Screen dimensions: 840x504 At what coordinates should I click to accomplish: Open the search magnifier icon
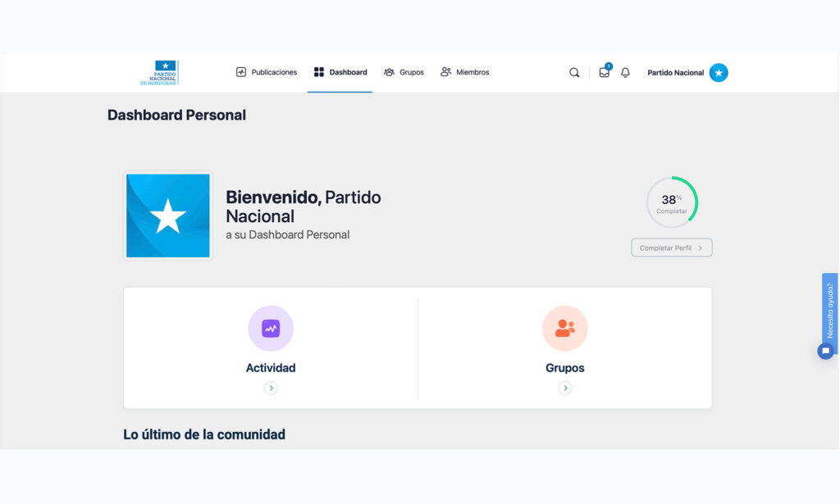[574, 73]
